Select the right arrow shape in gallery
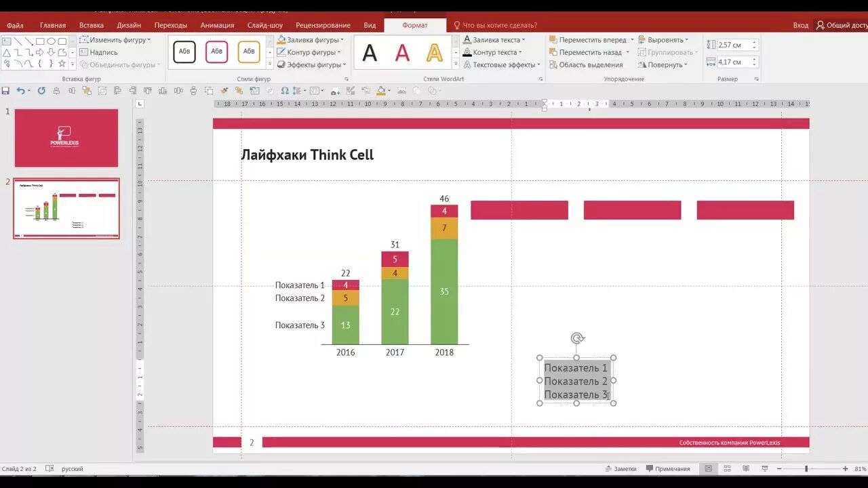This screenshot has width=868, height=488. click(39, 53)
